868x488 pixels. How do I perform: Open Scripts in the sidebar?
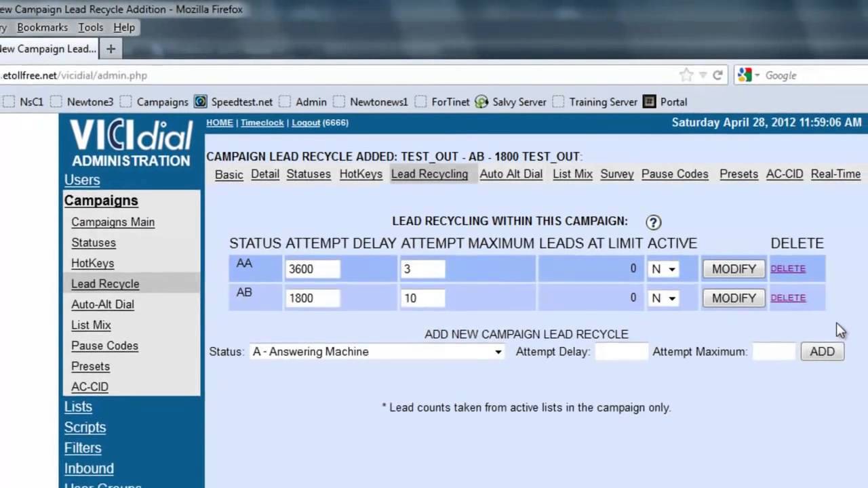click(85, 428)
